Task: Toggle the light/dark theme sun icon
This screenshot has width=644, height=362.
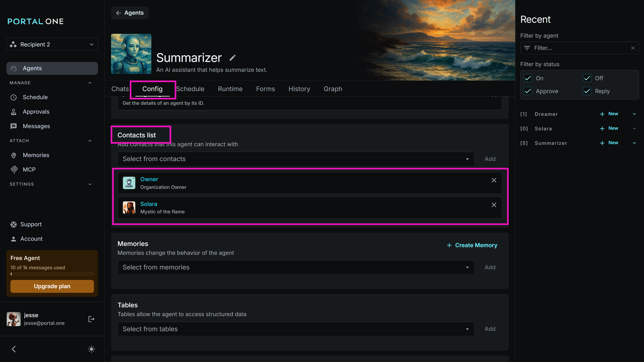Action: (x=91, y=349)
